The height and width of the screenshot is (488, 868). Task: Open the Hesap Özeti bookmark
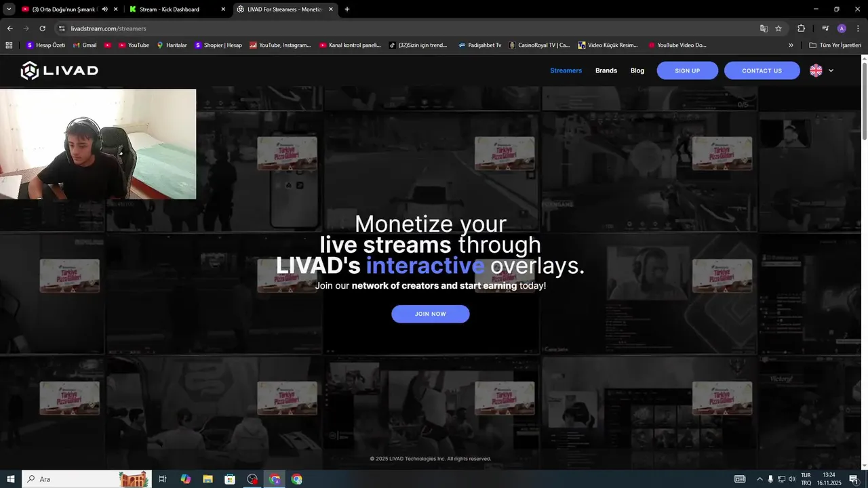45,45
